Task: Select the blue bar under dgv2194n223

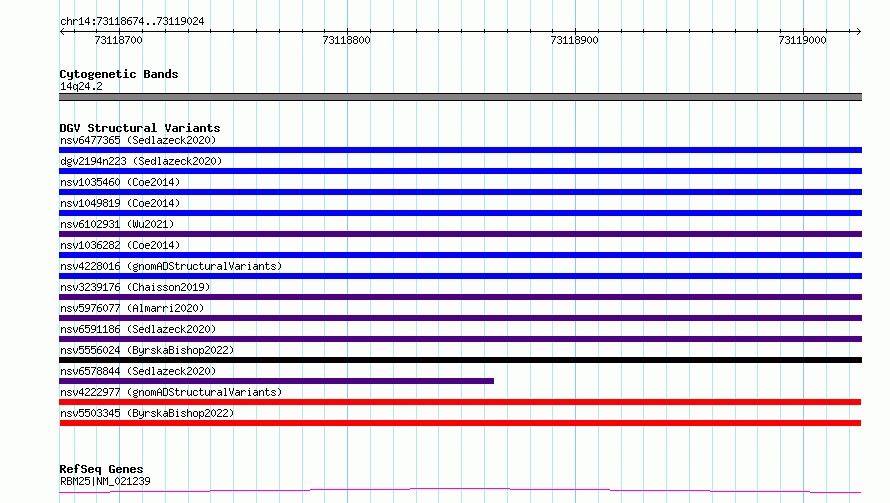Action: 460,171
